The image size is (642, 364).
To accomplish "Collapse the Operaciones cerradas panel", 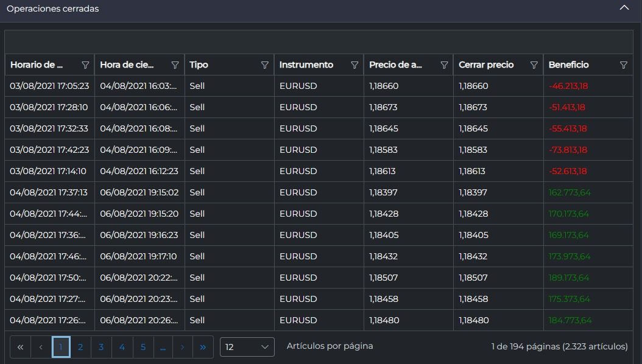I will coord(624,9).
